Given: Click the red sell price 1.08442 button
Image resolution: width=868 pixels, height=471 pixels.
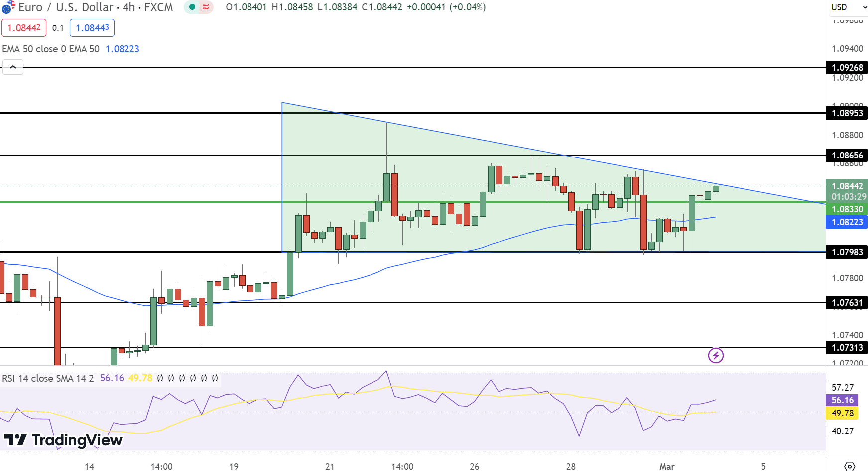Looking at the screenshot, I should pos(24,28).
